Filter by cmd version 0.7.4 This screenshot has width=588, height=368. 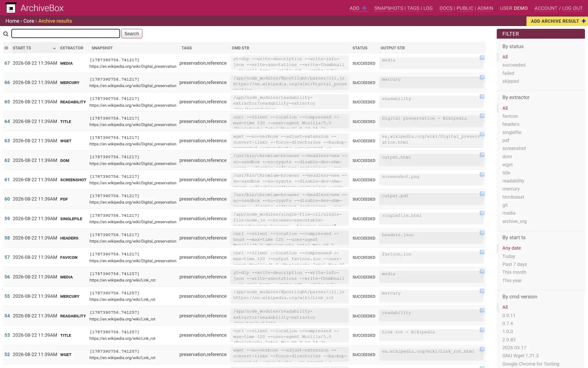[x=507, y=324]
